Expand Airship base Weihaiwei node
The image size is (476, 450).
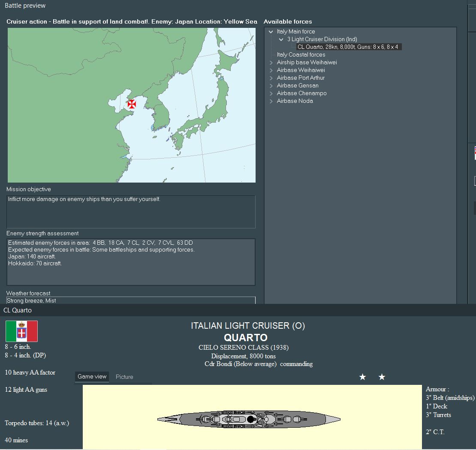click(271, 63)
